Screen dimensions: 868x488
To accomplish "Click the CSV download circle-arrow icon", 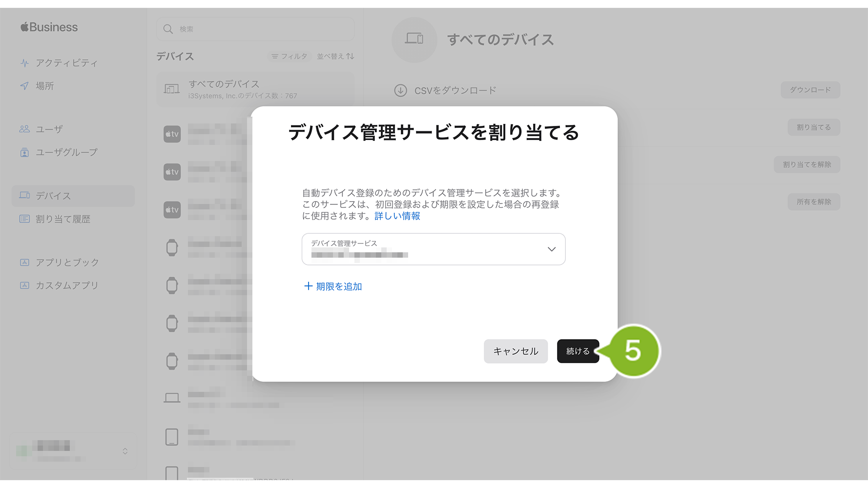I will coord(400,90).
